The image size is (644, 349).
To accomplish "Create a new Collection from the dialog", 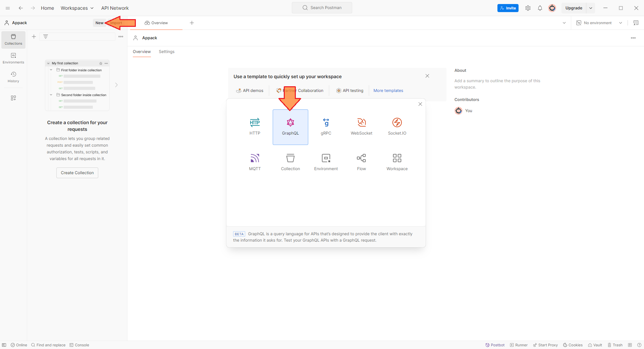I will 290,162.
